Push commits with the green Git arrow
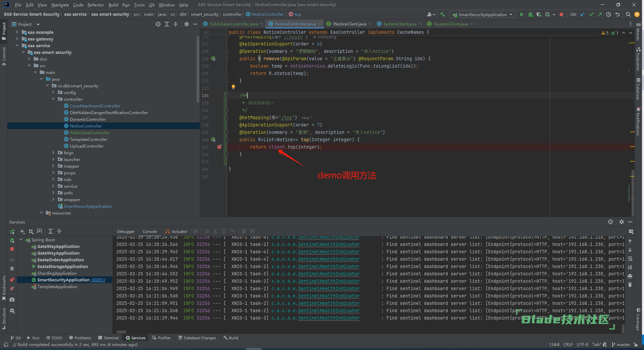The image size is (644, 350). [x=600, y=14]
